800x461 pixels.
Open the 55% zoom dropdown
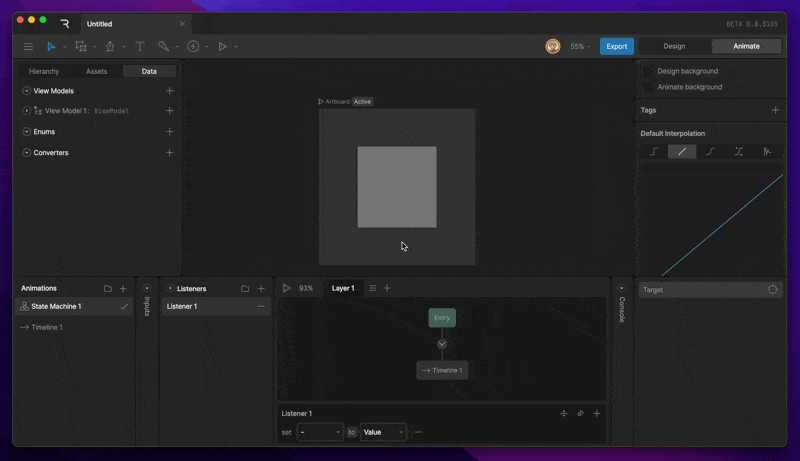pos(579,46)
